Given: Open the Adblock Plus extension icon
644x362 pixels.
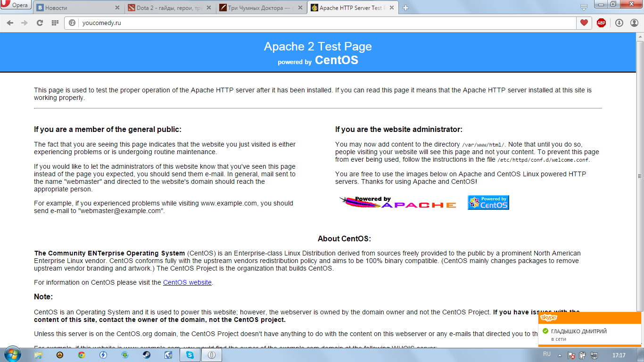Looking at the screenshot, I should (601, 23).
